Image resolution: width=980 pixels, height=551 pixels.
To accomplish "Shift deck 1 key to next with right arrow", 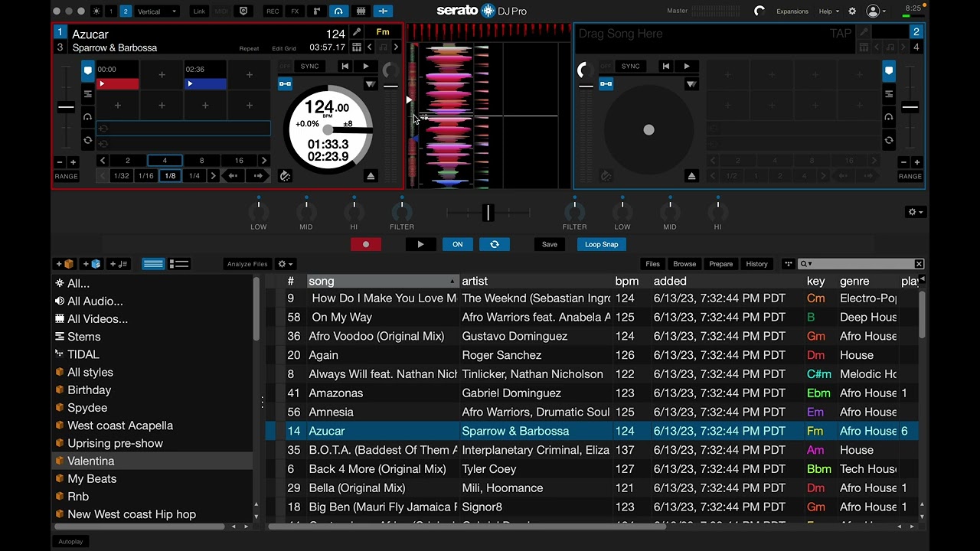I will (x=396, y=47).
